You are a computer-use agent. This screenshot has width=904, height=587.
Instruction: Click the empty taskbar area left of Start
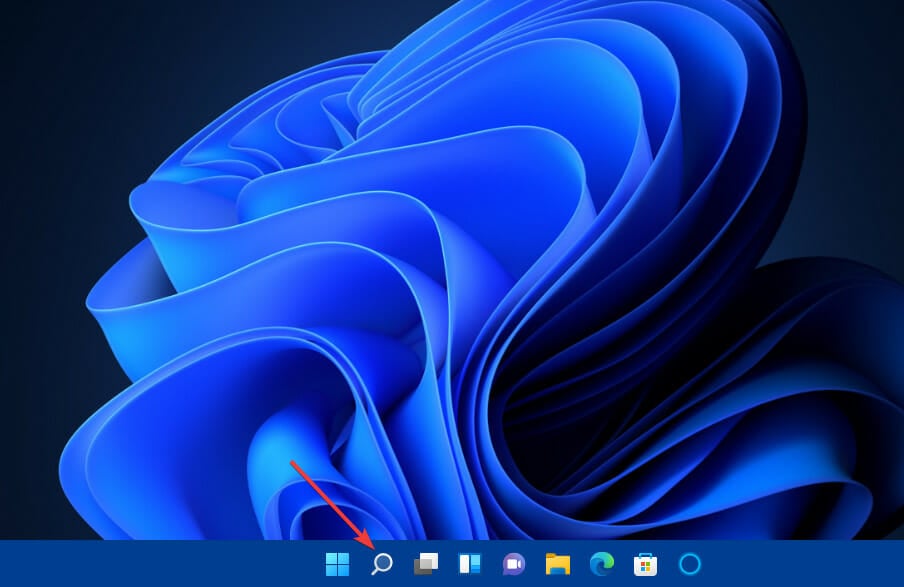point(150,564)
